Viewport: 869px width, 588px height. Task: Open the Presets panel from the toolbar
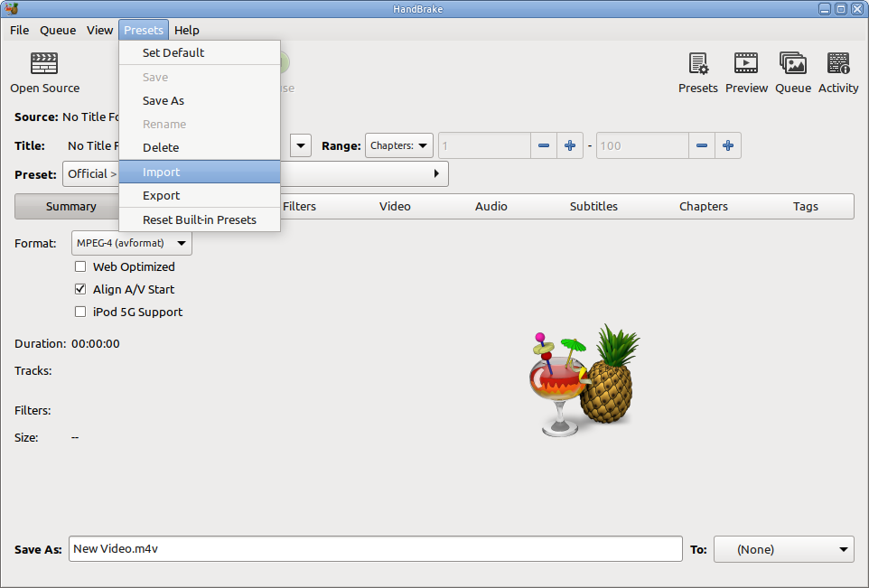(697, 64)
